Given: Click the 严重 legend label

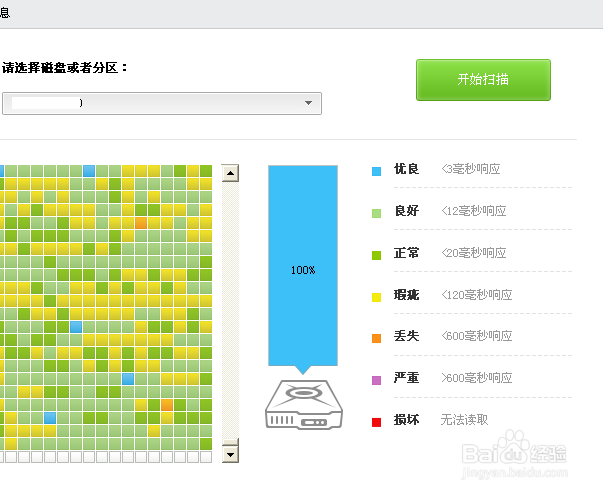Looking at the screenshot, I should 406,378.
